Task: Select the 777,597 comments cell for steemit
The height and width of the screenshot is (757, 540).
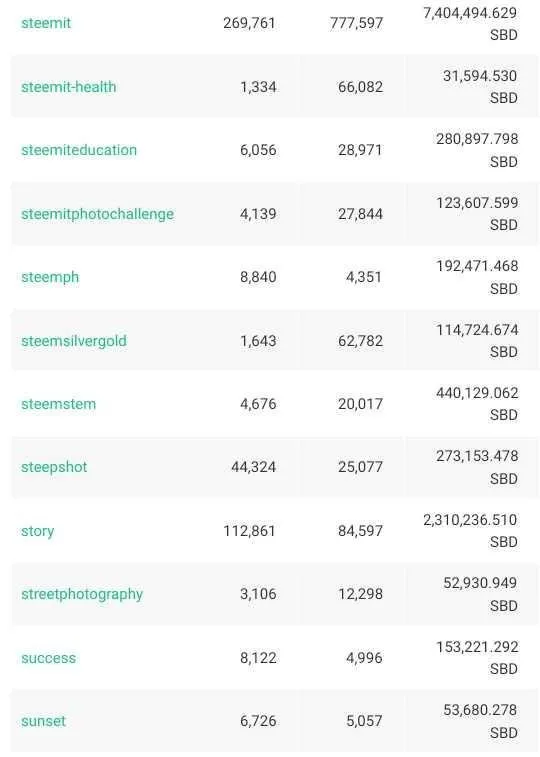Action: point(357,23)
